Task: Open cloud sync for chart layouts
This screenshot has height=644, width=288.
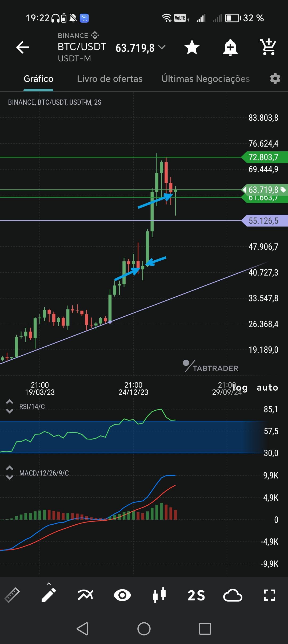Action: coord(233,595)
